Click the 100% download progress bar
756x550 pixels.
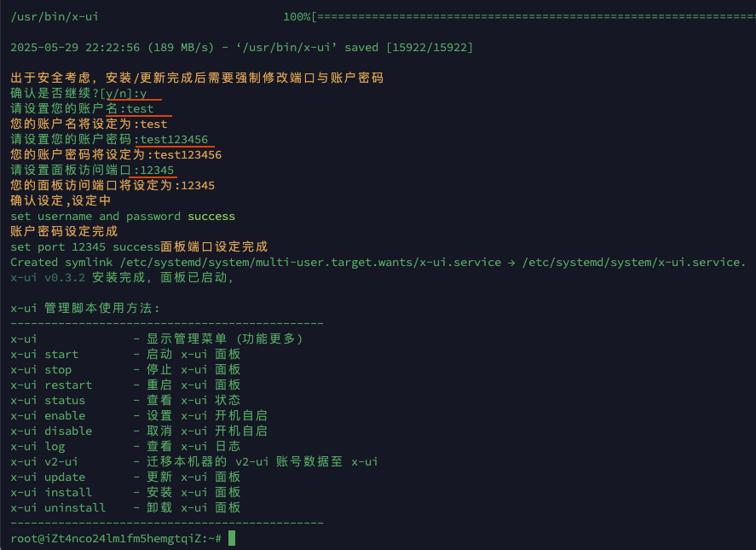pyautogui.click(x=519, y=17)
